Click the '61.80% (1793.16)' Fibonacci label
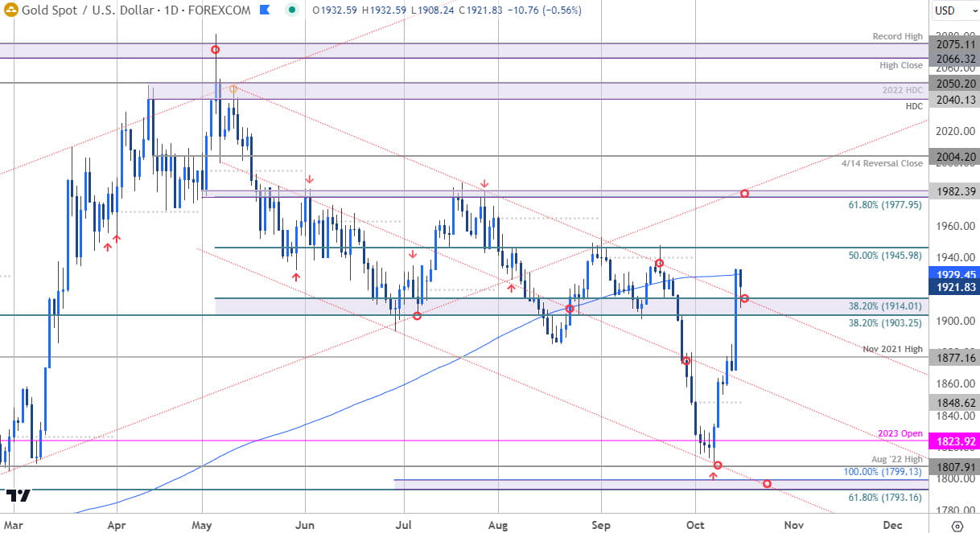The width and height of the screenshot is (980, 533). (x=887, y=497)
